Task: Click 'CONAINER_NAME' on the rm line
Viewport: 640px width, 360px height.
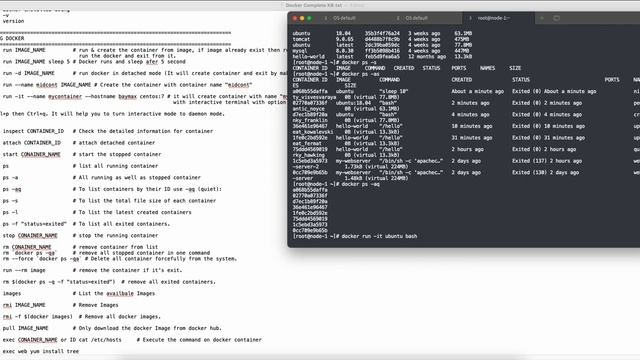Action: pyautogui.click(x=31, y=247)
